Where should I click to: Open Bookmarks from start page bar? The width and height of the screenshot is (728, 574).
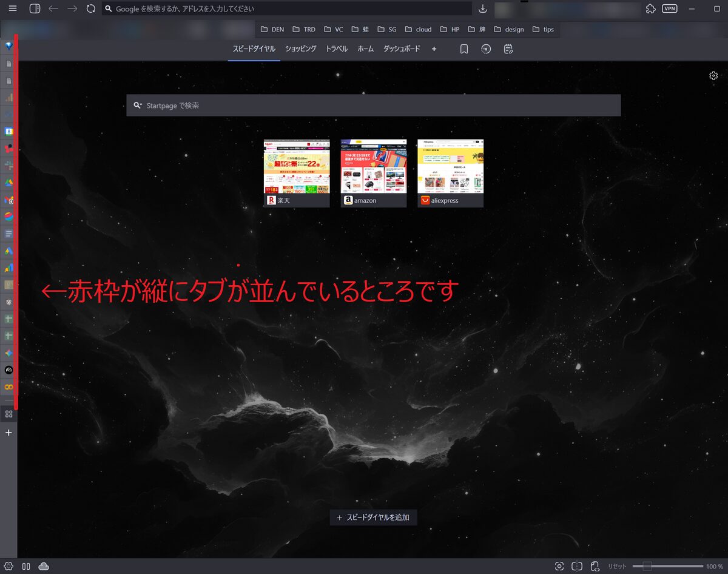[x=464, y=49]
